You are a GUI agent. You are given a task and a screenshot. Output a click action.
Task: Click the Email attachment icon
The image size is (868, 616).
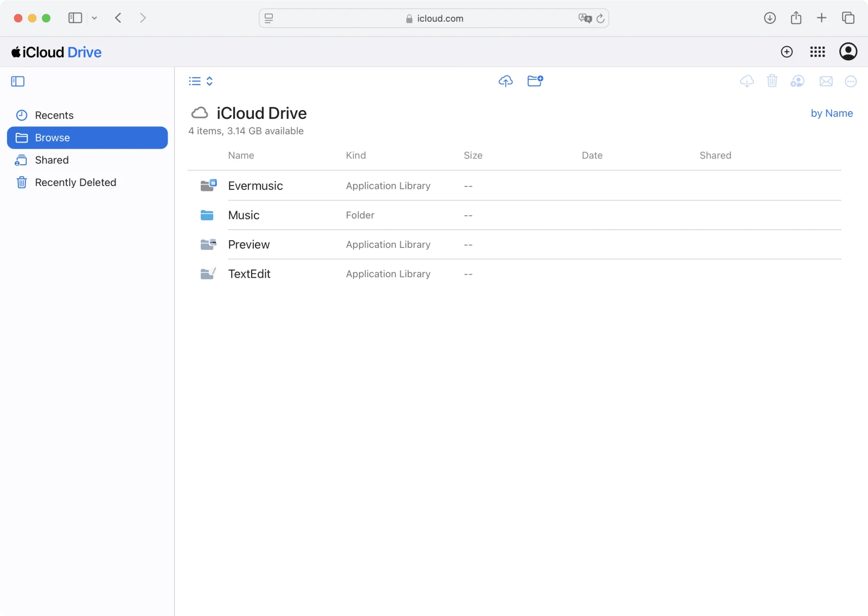coord(826,81)
